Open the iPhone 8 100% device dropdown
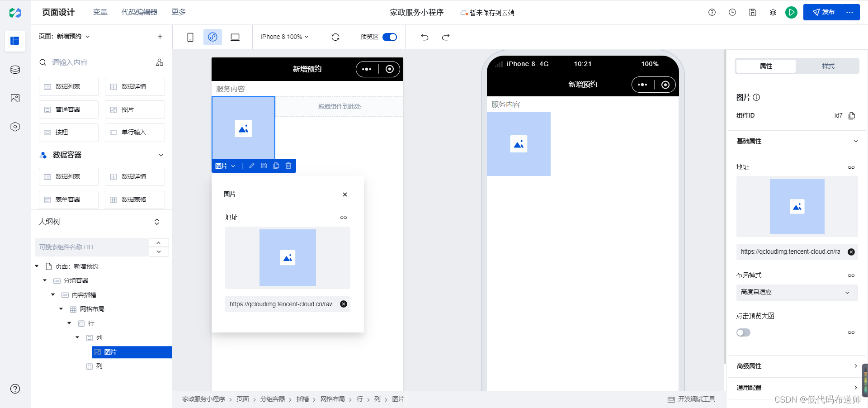 [285, 37]
